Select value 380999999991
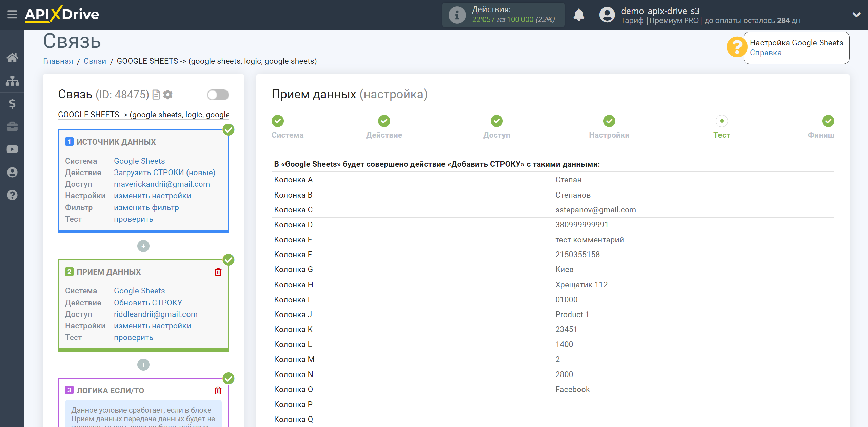Viewport: 868px width, 427px height. click(x=582, y=225)
